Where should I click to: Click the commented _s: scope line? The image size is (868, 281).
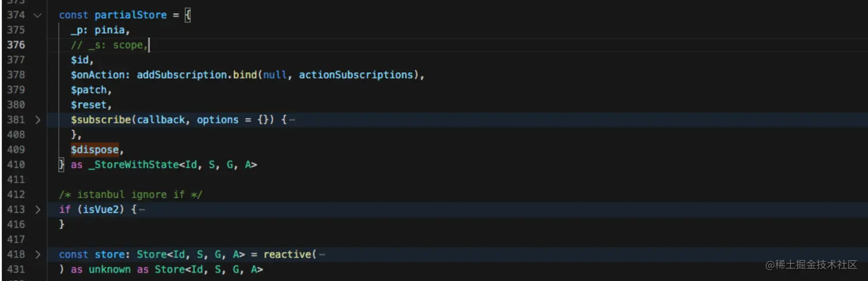coord(109,45)
